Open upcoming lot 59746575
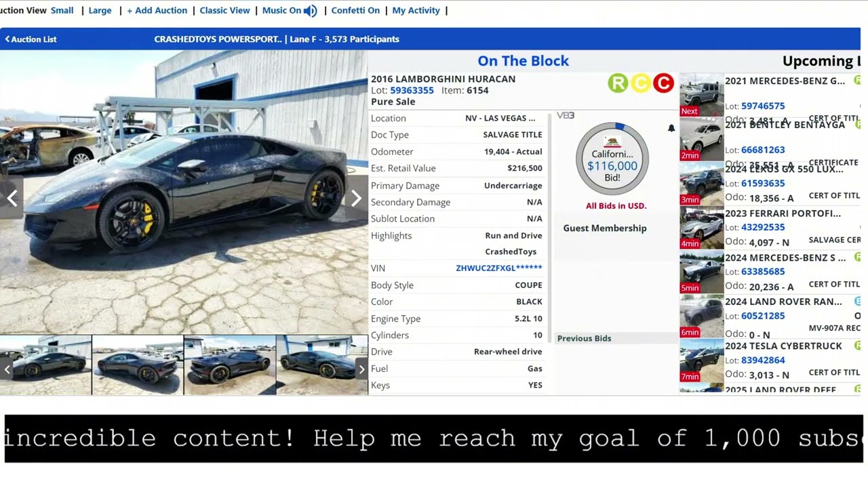The height and width of the screenshot is (488, 868). [763, 106]
